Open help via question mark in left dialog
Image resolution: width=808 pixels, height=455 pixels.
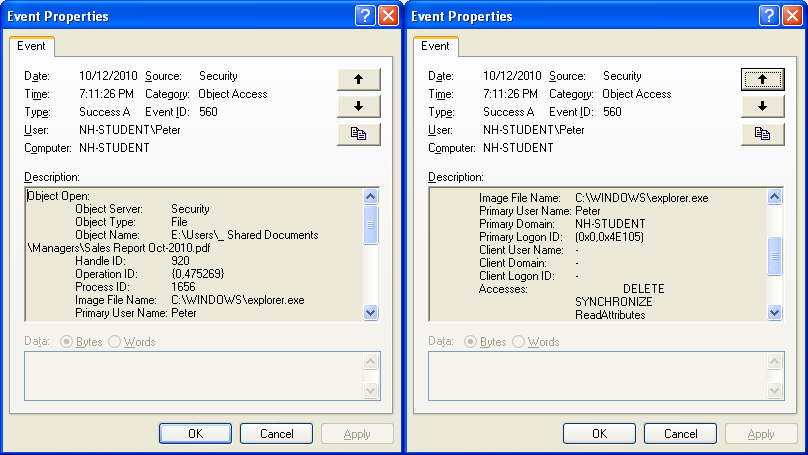click(x=365, y=16)
